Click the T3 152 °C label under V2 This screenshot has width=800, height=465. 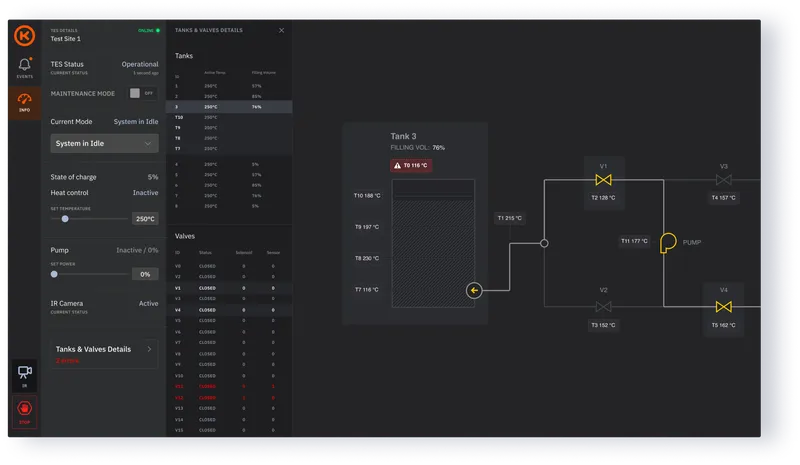[x=603, y=325]
